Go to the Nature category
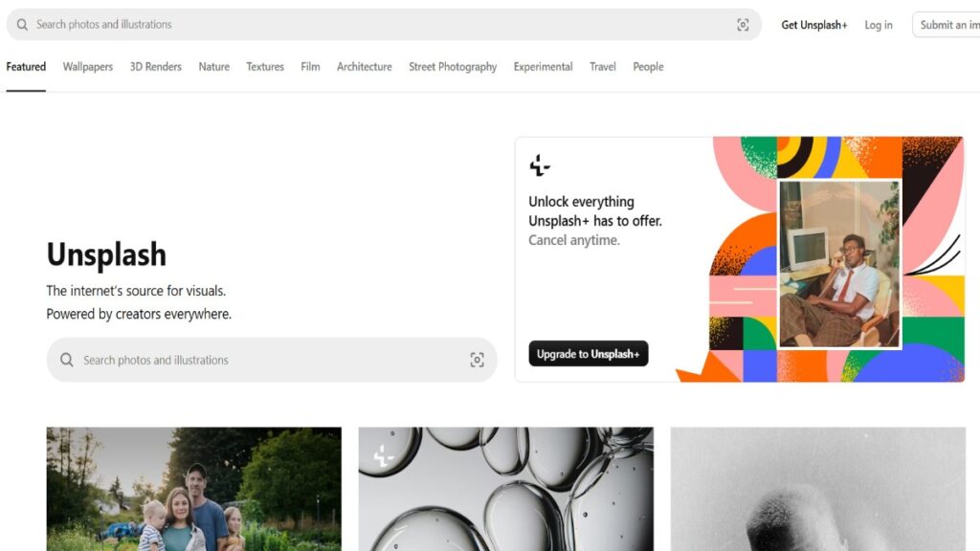 (x=214, y=67)
